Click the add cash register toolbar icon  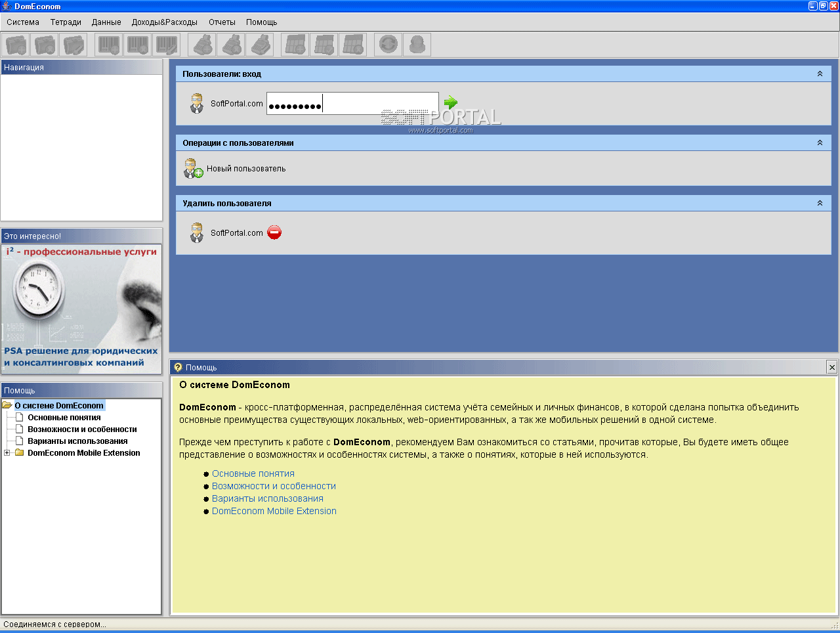[x=203, y=45]
